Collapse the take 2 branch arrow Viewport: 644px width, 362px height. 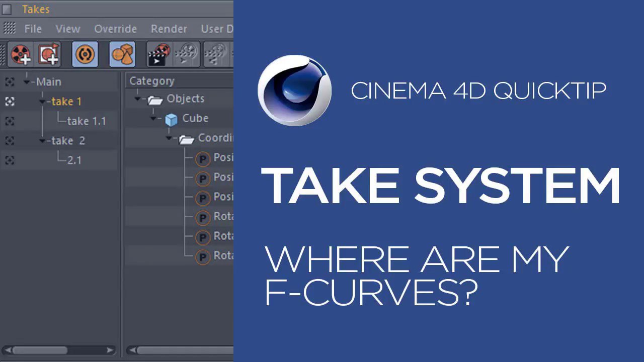(x=42, y=141)
